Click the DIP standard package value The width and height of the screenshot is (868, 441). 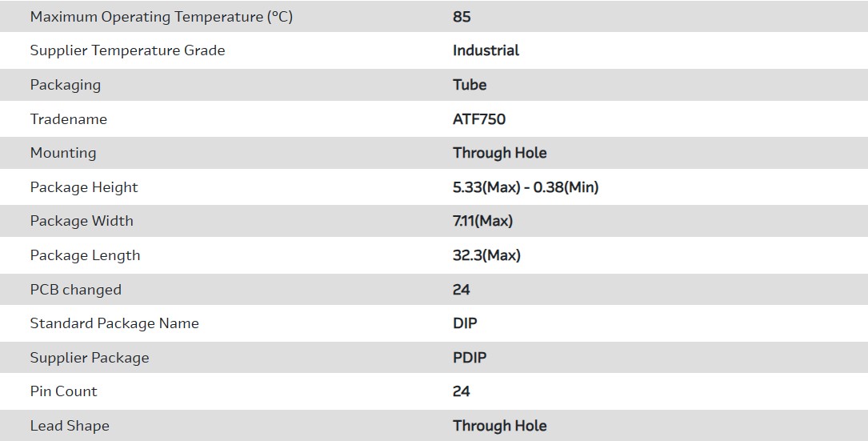pyautogui.click(x=465, y=323)
